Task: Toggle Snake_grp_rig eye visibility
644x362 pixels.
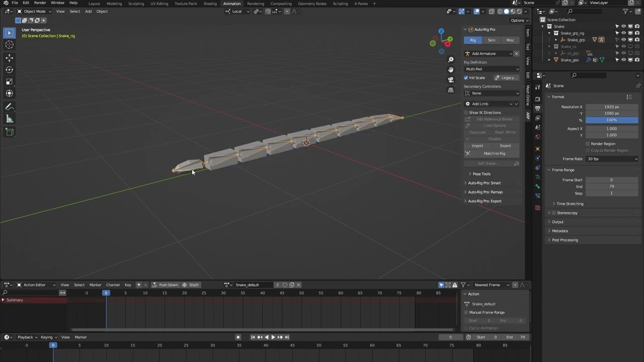Action: (x=623, y=33)
